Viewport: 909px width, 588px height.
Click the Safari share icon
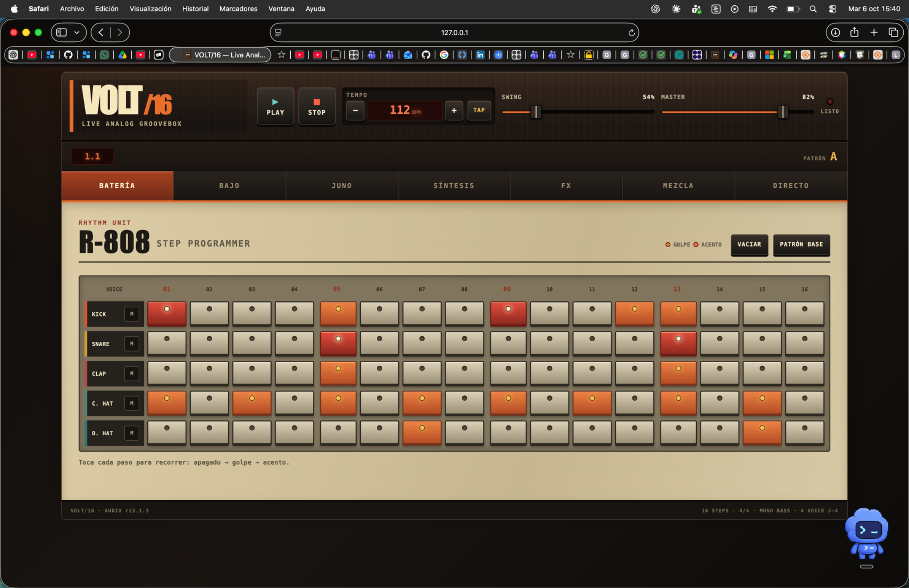click(854, 32)
